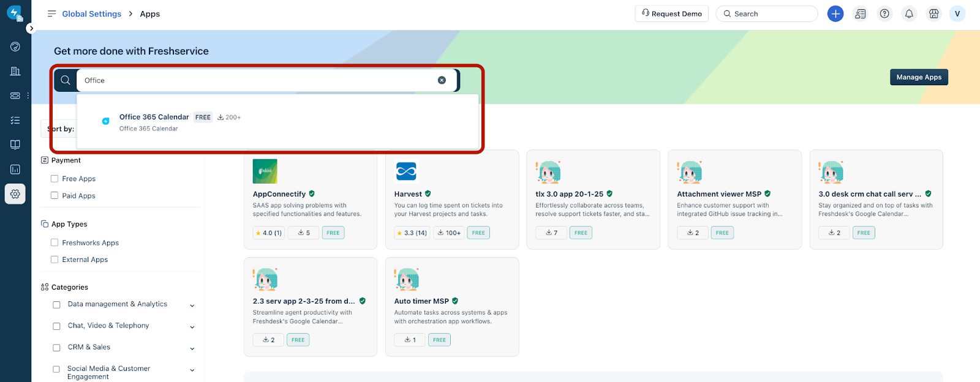Open the notifications bell icon

coord(910,13)
